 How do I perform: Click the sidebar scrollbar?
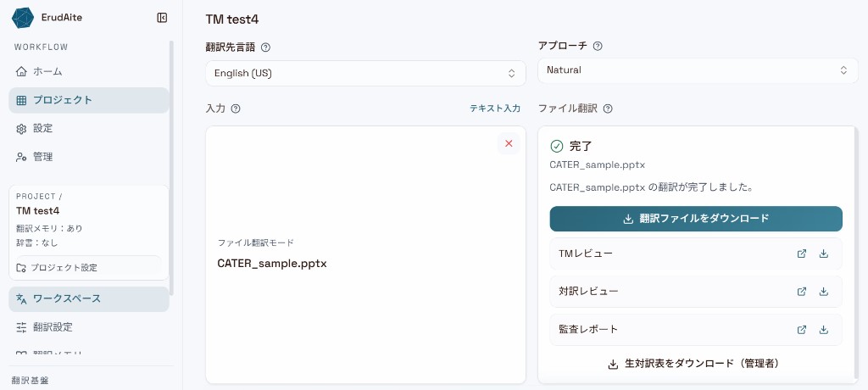coord(171,166)
